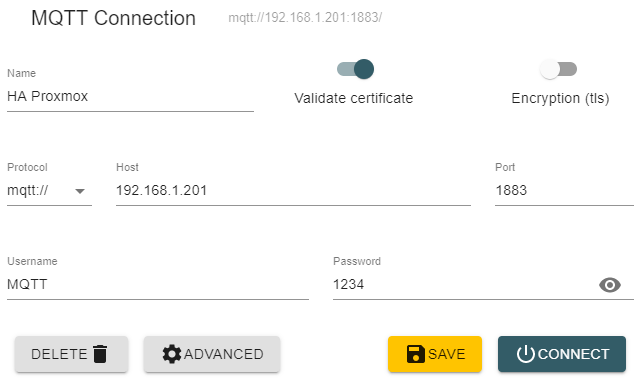639x386 pixels.
Task: Delete this connection with DELETE button
Action: (x=72, y=354)
